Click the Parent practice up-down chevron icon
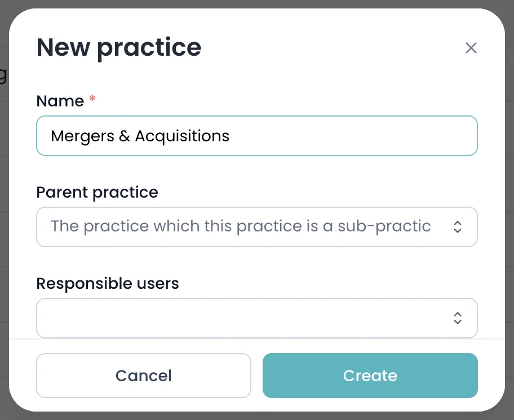 (x=458, y=226)
